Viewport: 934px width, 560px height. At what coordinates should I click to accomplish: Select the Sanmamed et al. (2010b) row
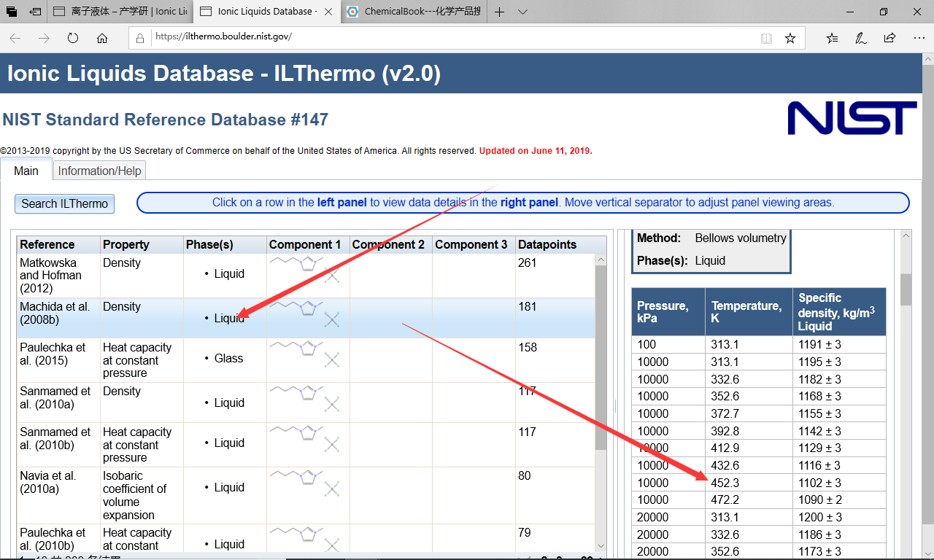tap(306, 445)
